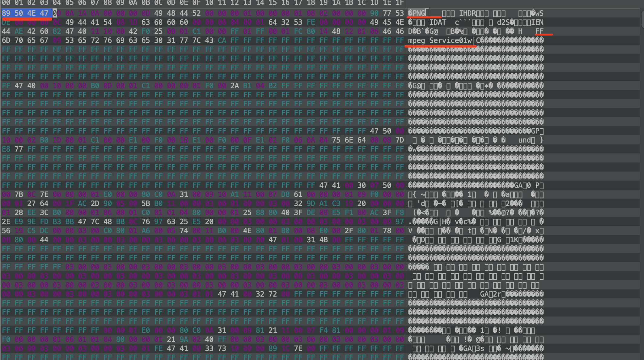Select byte EE in the hex pane
This screenshot has width=644, height=360.
(x=31, y=213)
